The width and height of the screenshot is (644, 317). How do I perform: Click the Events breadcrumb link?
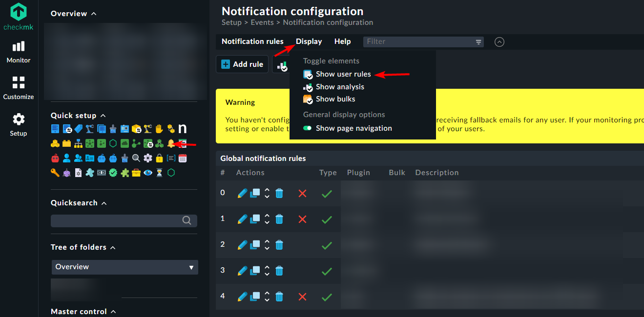262,22
